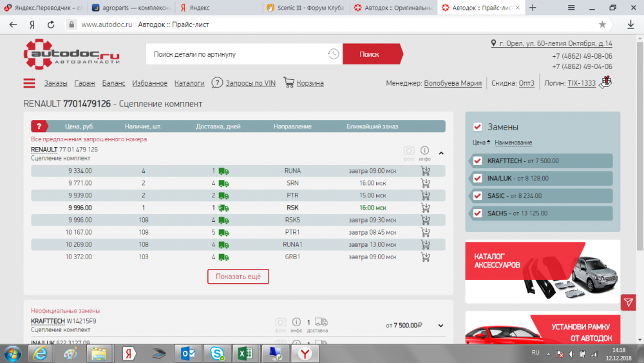The image size is (644, 363).
Task: Uncheck the SACHS replacement filter
Action: [477, 213]
